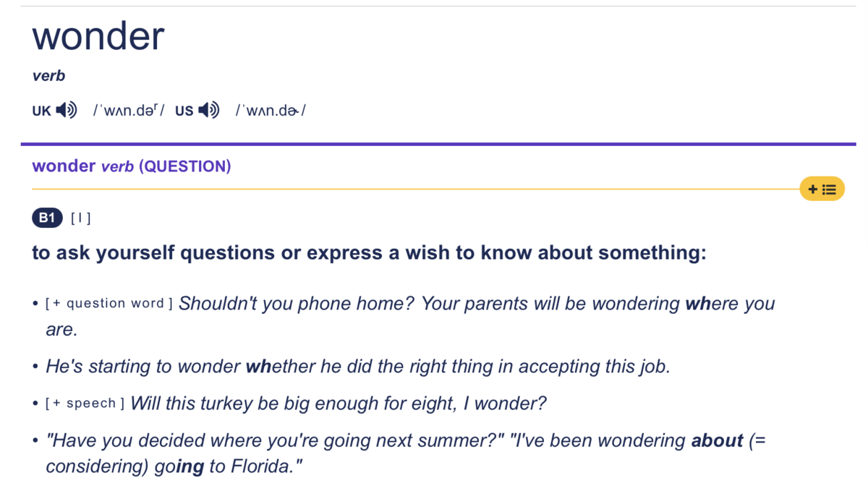Click the UK phonetic transcription text

129,111
